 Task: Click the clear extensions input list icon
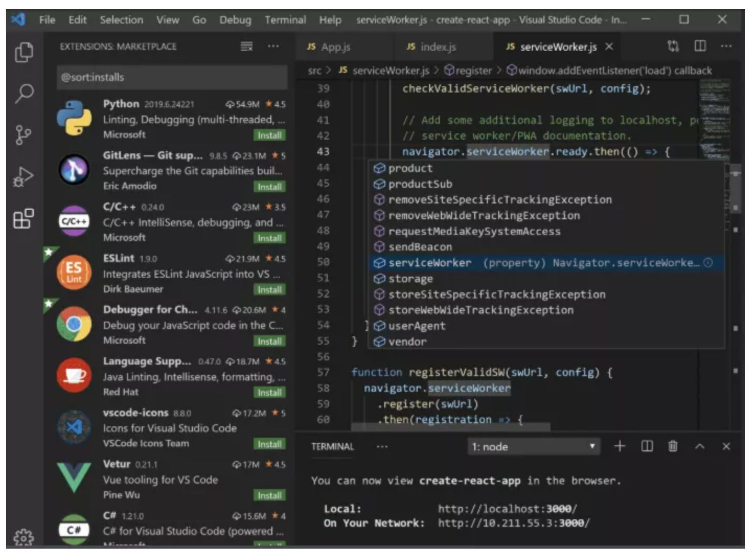tap(247, 47)
